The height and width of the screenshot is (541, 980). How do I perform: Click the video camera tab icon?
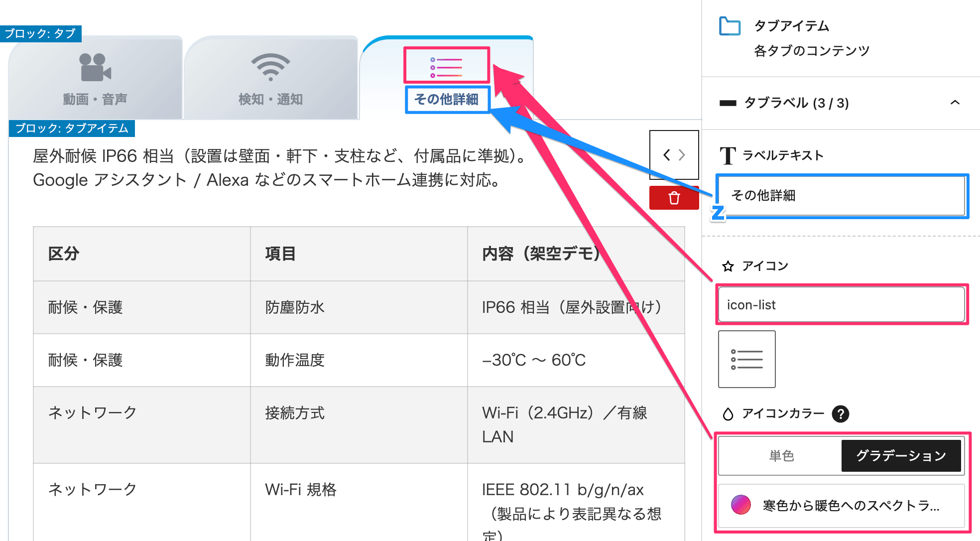[95, 67]
